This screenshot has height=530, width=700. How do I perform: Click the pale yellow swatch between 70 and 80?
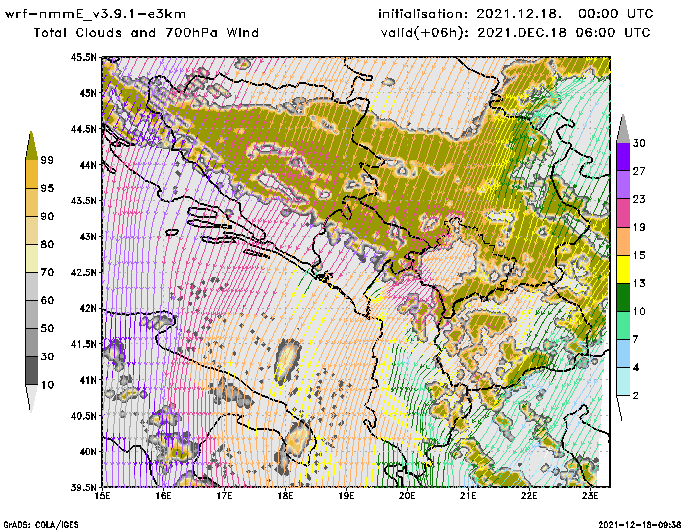coord(31,259)
